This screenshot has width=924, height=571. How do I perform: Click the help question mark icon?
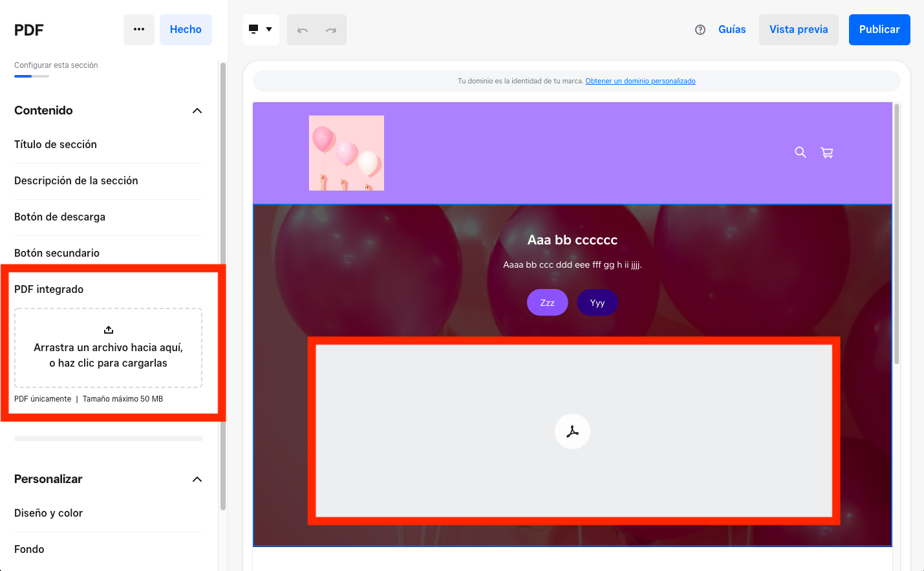click(x=700, y=30)
